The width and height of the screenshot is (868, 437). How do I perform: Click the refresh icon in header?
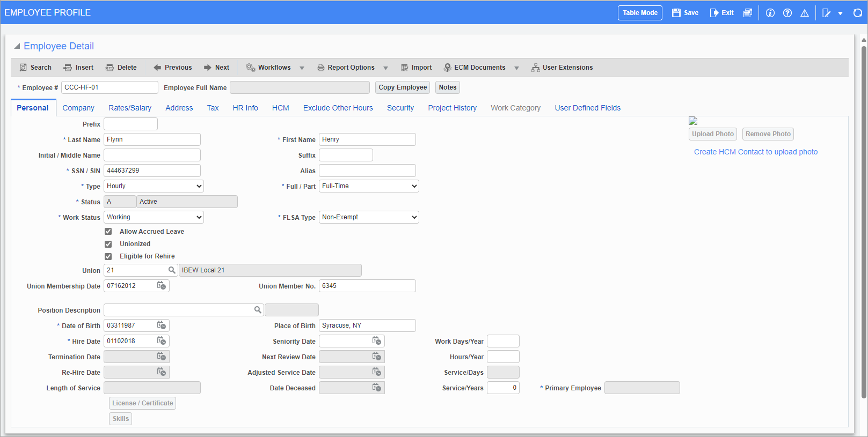(858, 13)
